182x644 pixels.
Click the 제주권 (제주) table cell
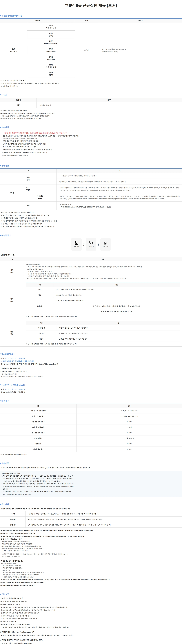(x=51, y=74)
